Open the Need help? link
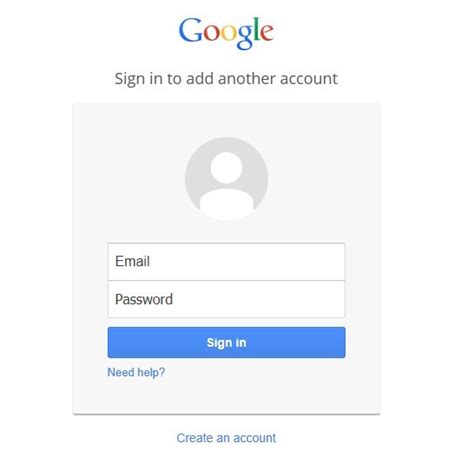Screen dimensions: 474x450 (136, 372)
